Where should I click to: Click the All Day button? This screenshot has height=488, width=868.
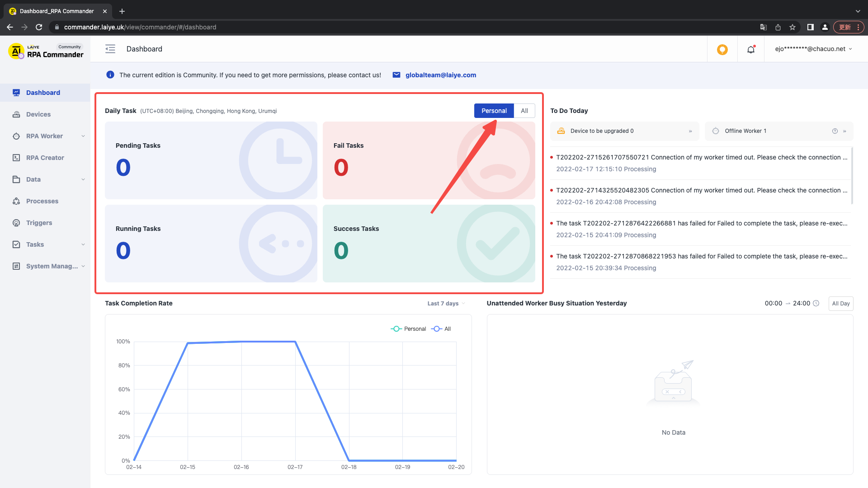coord(841,303)
